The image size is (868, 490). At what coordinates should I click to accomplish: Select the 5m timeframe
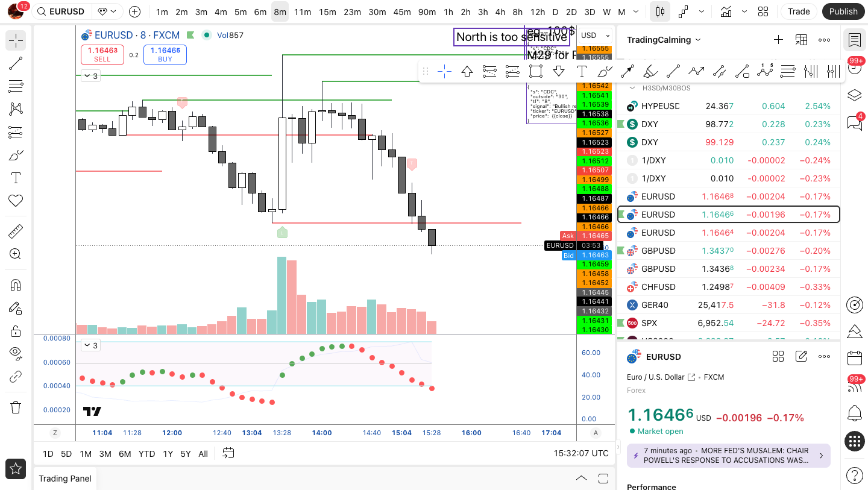pyautogui.click(x=241, y=11)
